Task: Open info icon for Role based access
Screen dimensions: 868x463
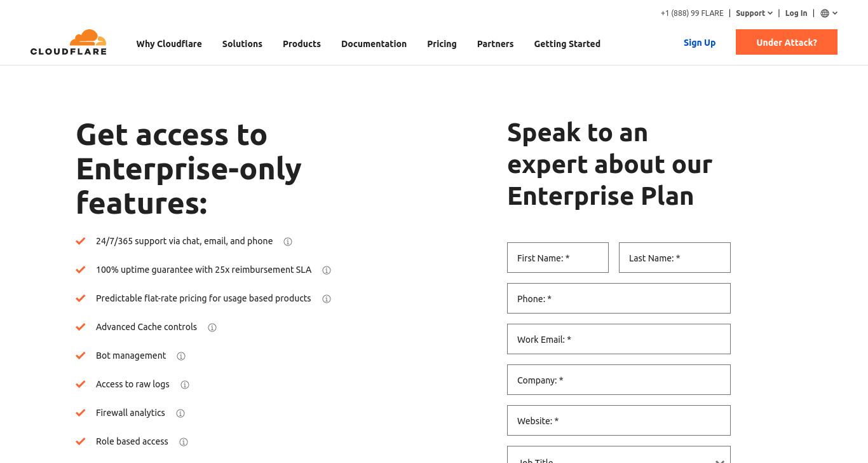Action: coord(184,442)
